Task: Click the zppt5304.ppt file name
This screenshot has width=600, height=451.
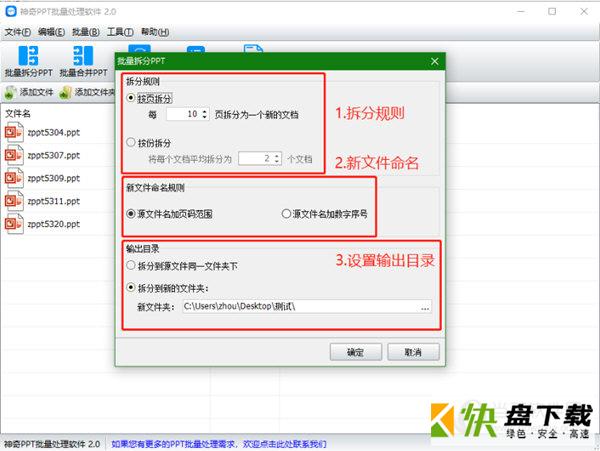Action: [x=54, y=132]
